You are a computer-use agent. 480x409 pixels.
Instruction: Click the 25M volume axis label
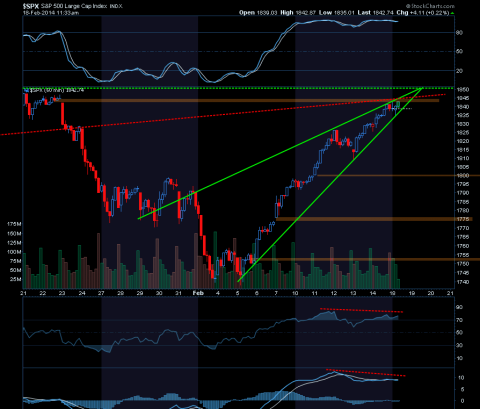[16, 279]
